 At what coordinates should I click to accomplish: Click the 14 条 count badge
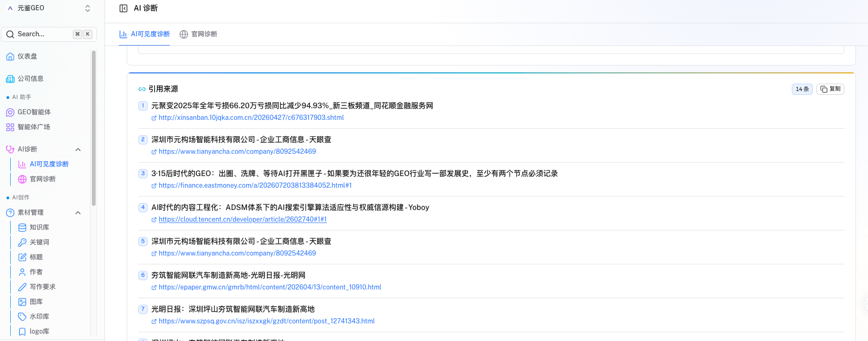click(802, 89)
